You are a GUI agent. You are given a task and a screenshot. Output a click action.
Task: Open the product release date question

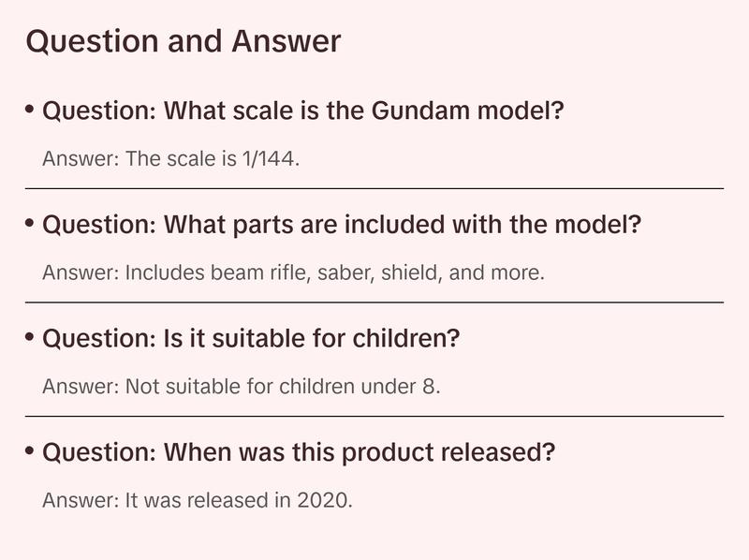click(x=299, y=452)
